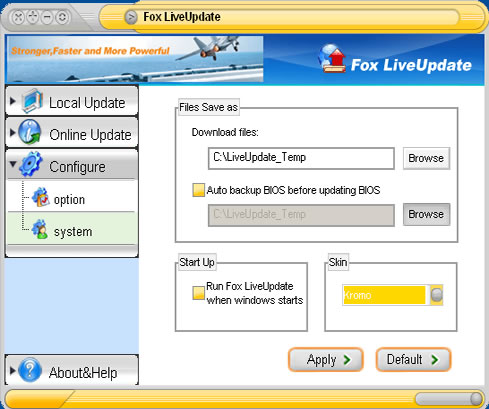Click the Online Update globe icon
489x409 pixels.
(x=30, y=132)
